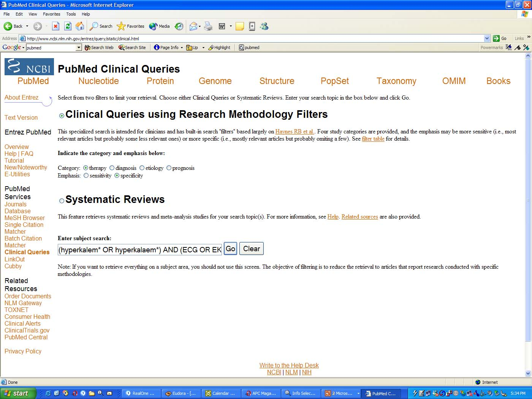Open the Favorites star button
Screen dimensions: 532x399
(x=131, y=26)
